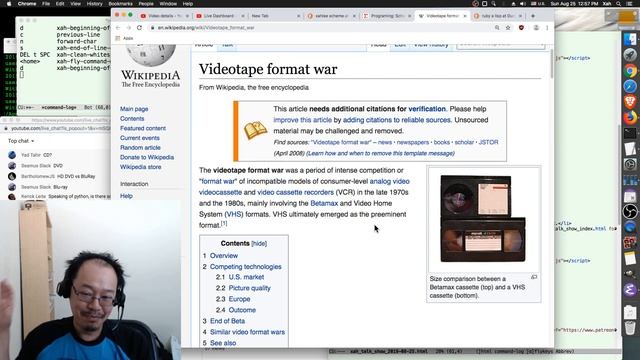
Task: Open Finder from the dock
Action: pyautogui.click(x=630, y=40)
